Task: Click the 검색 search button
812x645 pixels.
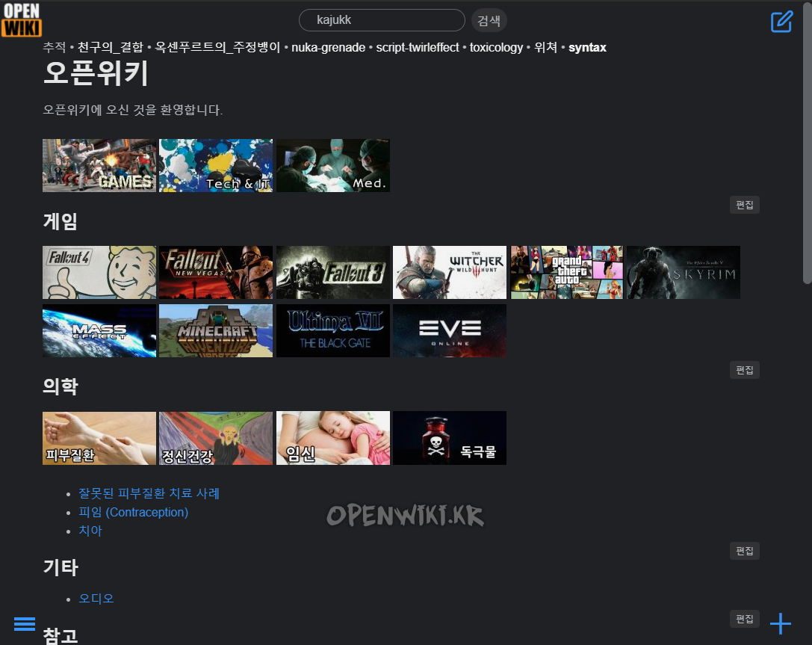Action: 489,21
